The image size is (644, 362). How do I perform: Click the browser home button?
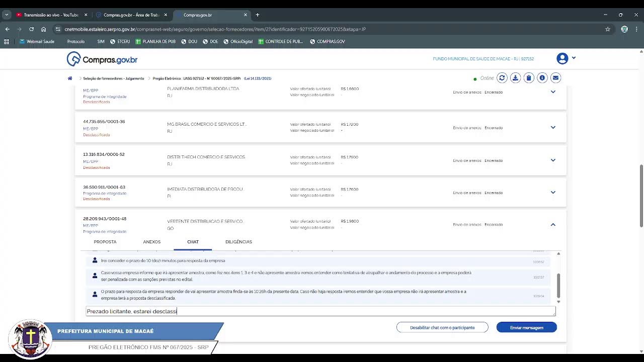tap(44, 29)
